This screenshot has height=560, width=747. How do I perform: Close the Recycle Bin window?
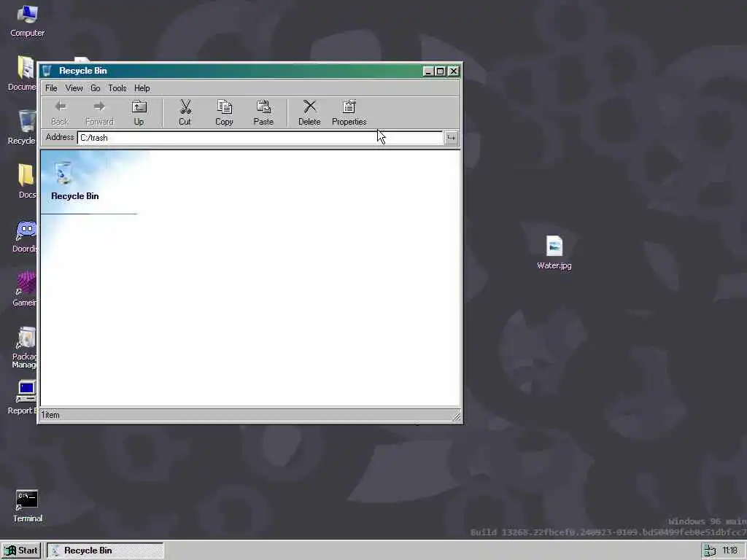point(454,71)
